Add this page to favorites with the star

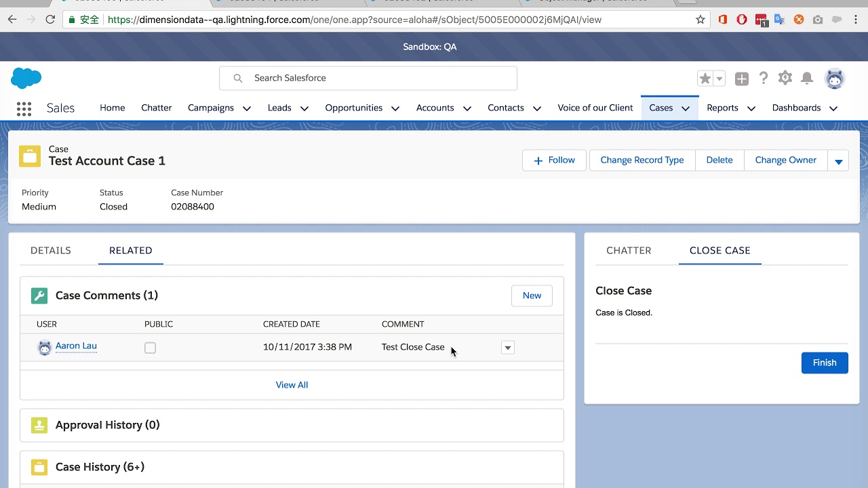(x=705, y=79)
